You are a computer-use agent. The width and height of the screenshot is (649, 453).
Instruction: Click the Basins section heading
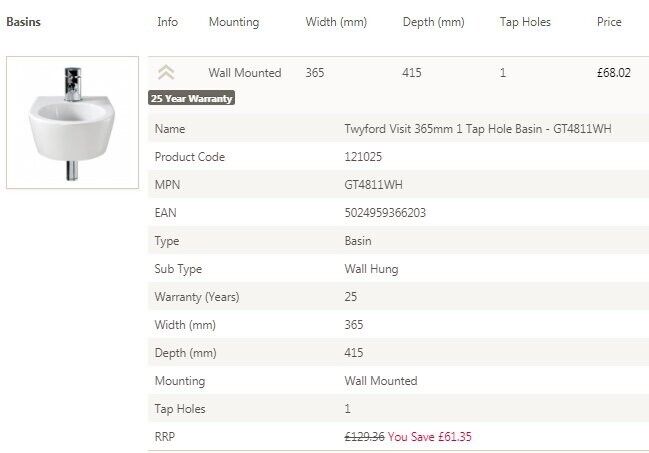[24, 22]
